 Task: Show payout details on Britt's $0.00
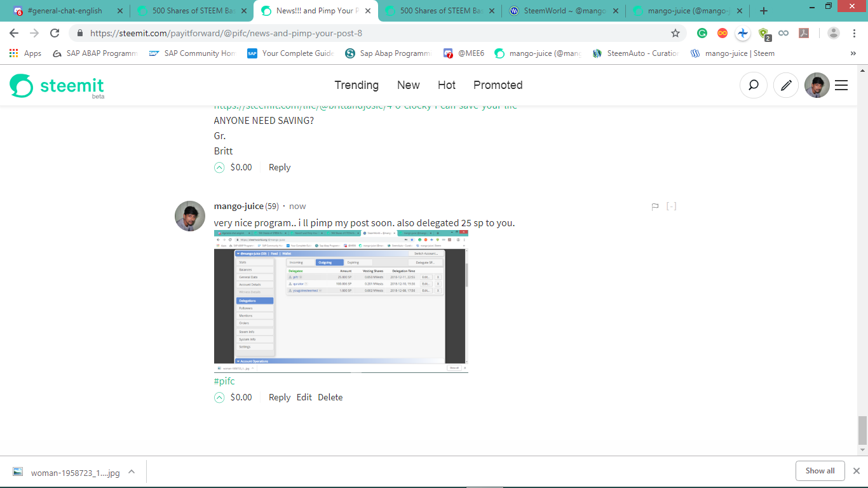coord(241,168)
